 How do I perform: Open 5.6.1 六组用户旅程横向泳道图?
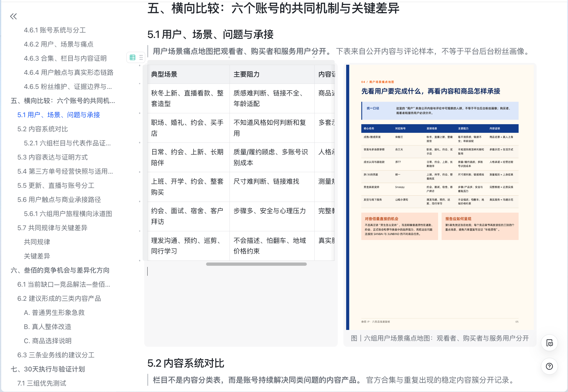[68, 214]
